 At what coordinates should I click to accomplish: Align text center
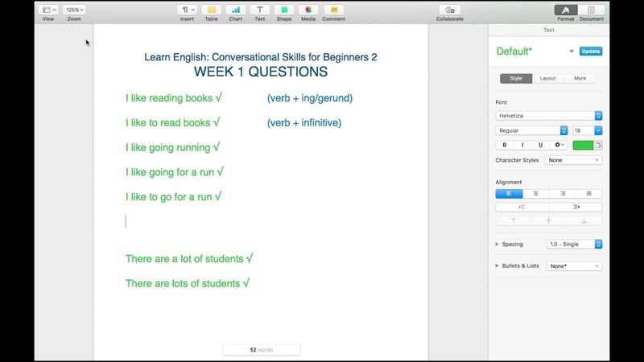535,194
